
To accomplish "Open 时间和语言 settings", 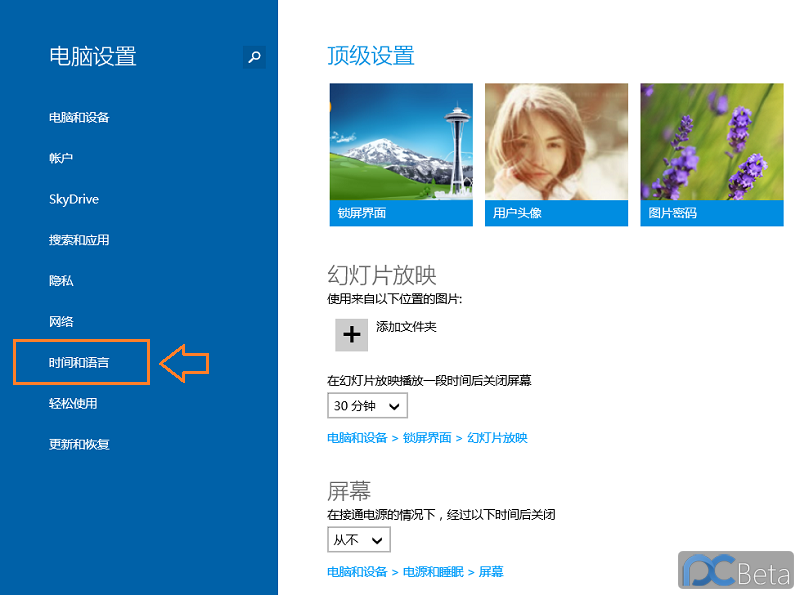I will click(79, 363).
